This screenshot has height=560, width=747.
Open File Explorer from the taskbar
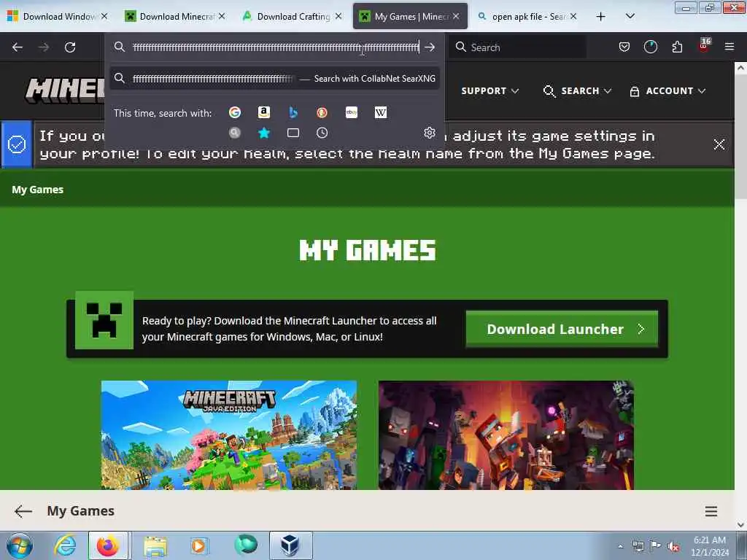click(x=155, y=545)
